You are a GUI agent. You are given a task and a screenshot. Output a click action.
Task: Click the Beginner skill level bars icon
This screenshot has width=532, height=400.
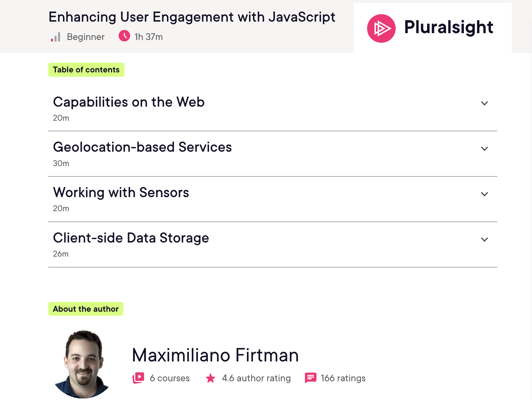pyautogui.click(x=56, y=37)
